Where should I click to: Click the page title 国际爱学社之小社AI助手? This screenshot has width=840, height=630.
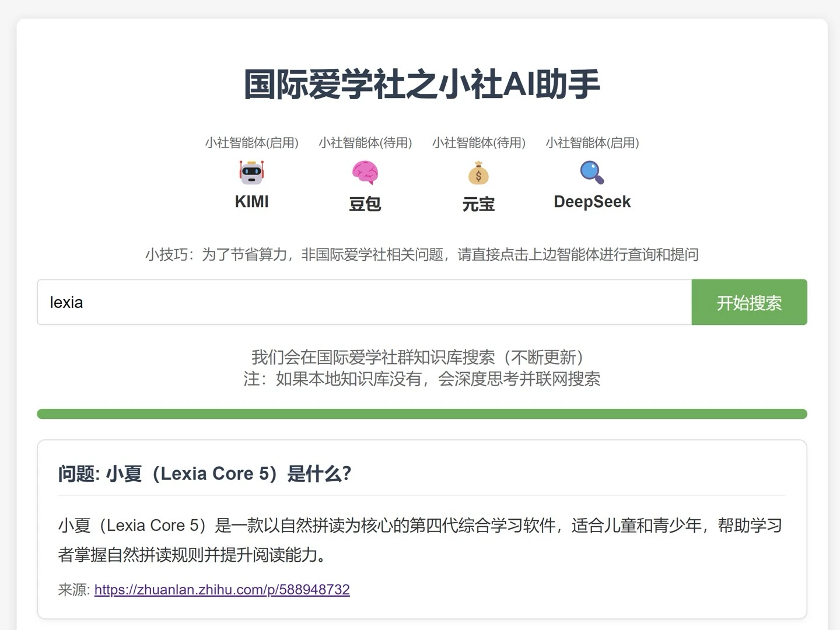[422, 84]
